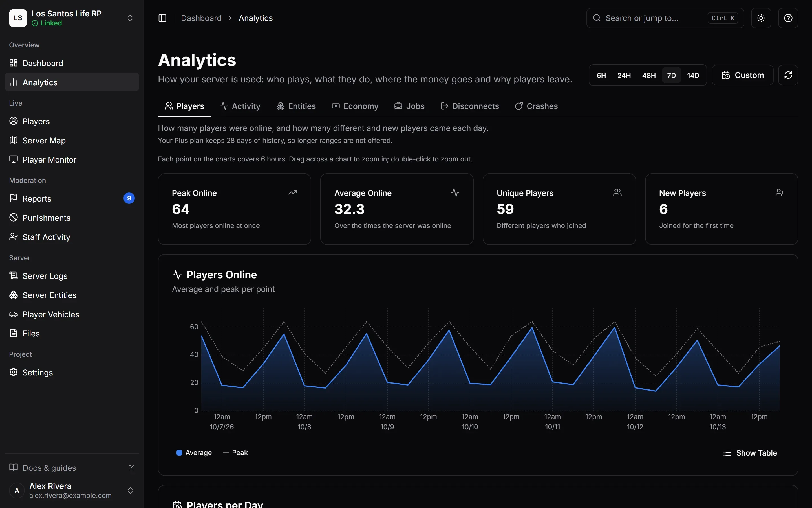Switch to the Activity tab

click(x=240, y=106)
